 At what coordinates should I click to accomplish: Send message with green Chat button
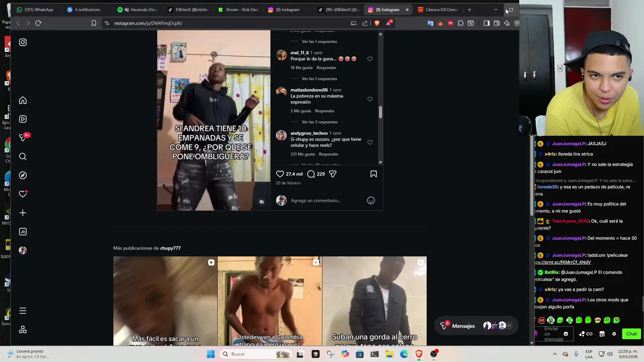tap(631, 334)
